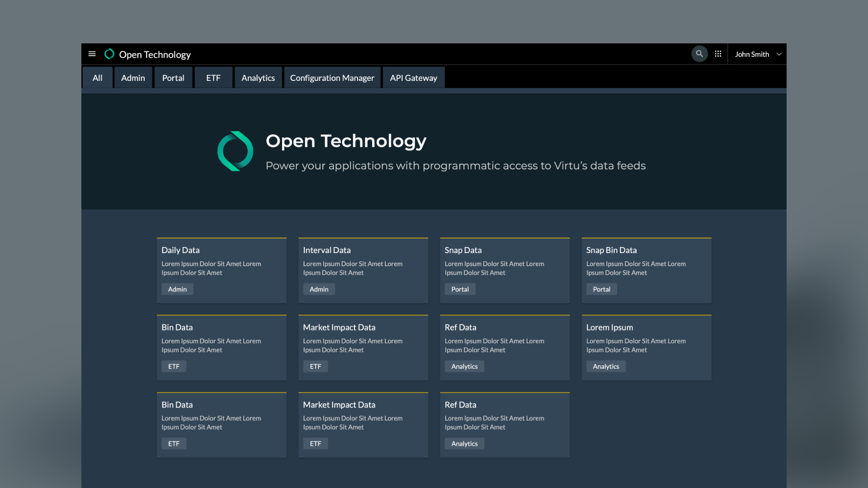Switch to the ETF tab
Viewport: 868px width, 488px height.
pyautogui.click(x=213, y=78)
